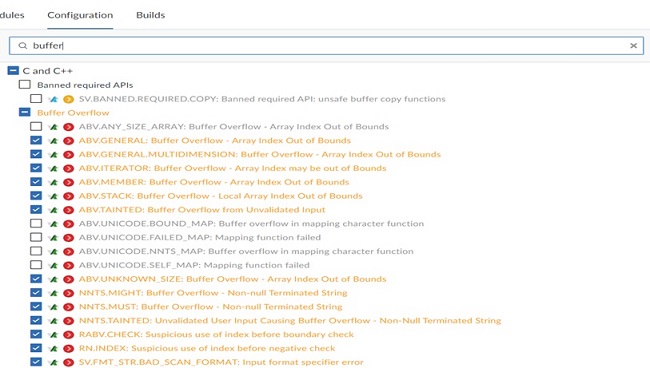Clear the search field with the X icon
The height and width of the screenshot is (368, 650).
click(x=633, y=46)
